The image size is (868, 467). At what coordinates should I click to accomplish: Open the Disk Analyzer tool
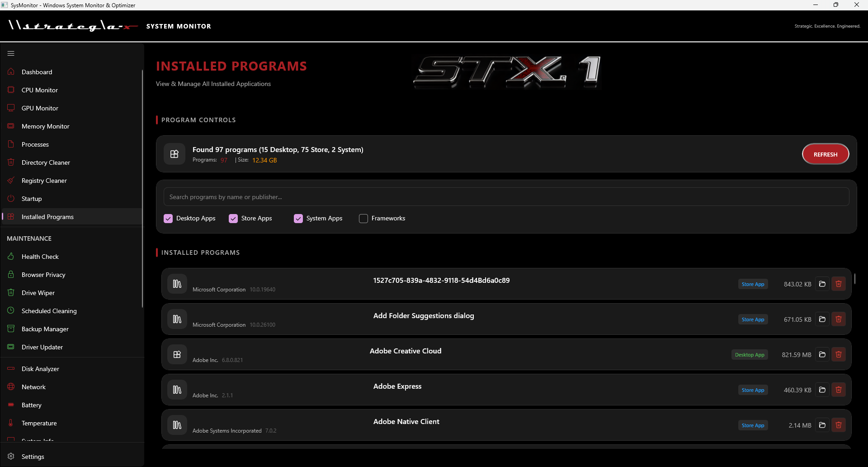coord(11,368)
